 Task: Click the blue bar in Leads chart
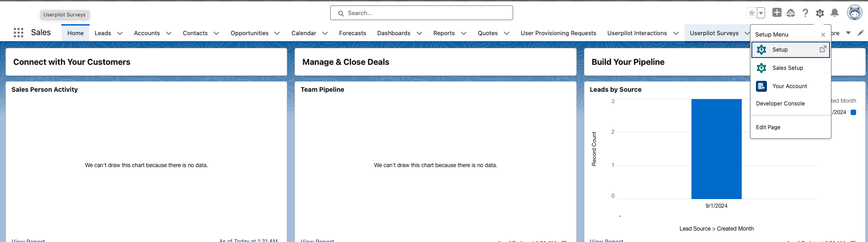(716, 149)
